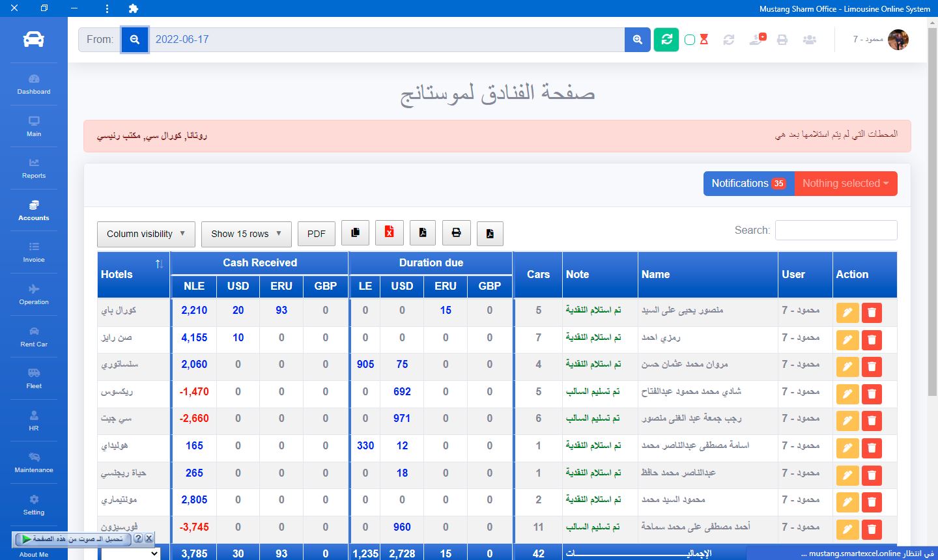The height and width of the screenshot is (560, 938).
Task: Export table with red Excel icon
Action: [389, 233]
